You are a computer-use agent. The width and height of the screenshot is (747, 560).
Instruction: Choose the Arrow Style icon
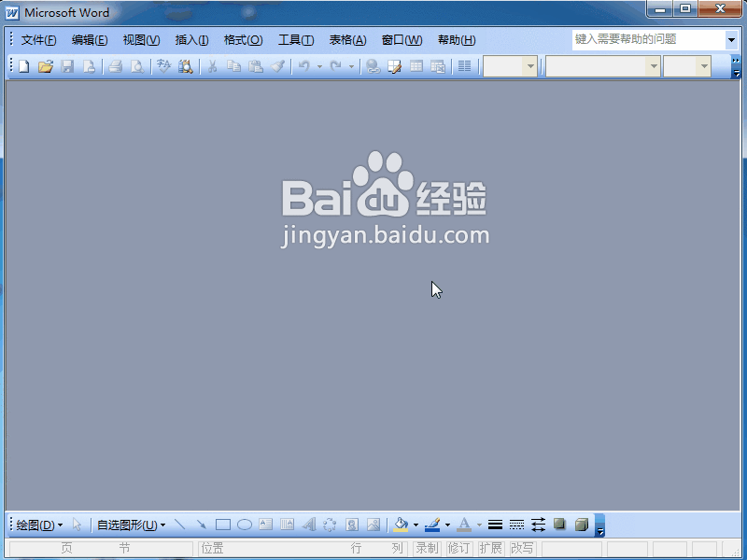pyautogui.click(x=539, y=525)
